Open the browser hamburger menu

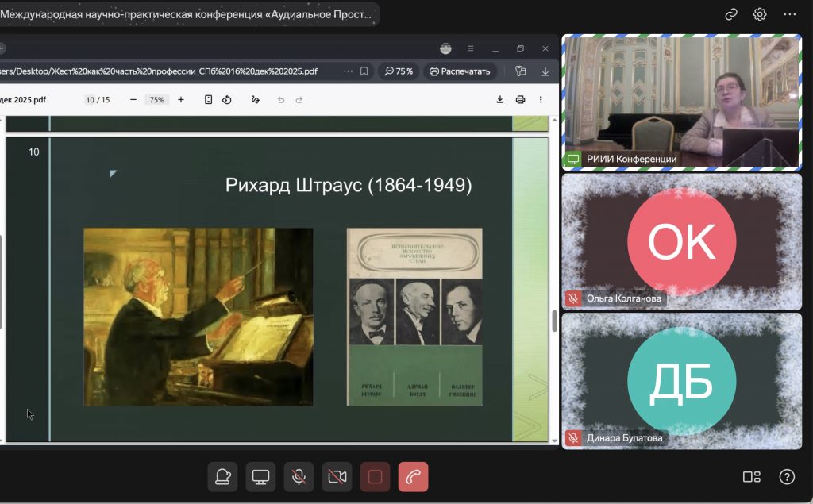click(470, 48)
